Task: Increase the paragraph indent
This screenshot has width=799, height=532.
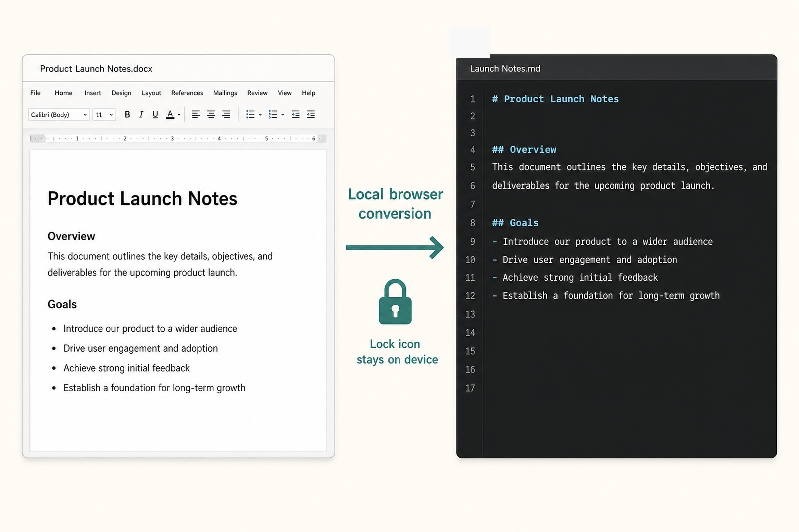Action: [x=311, y=114]
